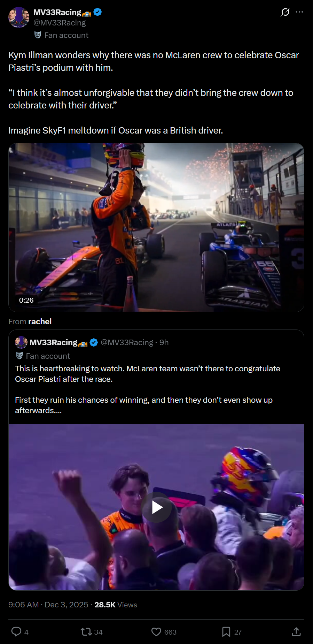
Task: Open the @MV33Racing handle link
Action: pos(60,23)
